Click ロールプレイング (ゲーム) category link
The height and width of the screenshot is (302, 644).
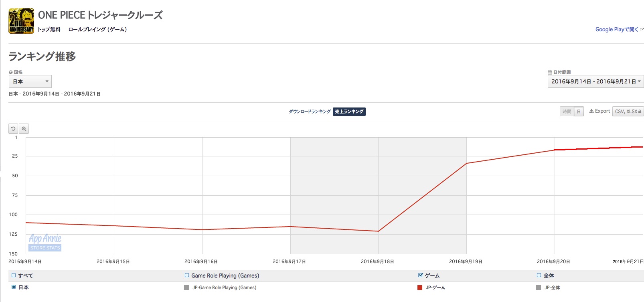click(97, 29)
